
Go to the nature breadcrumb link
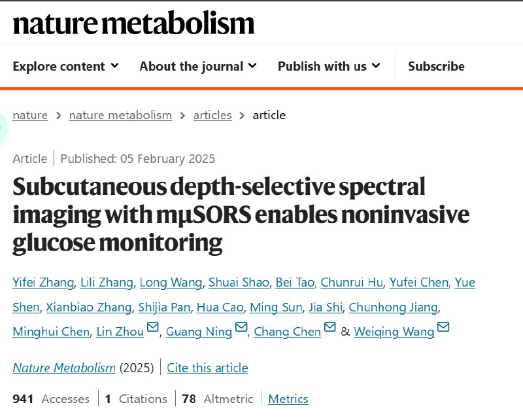point(30,115)
